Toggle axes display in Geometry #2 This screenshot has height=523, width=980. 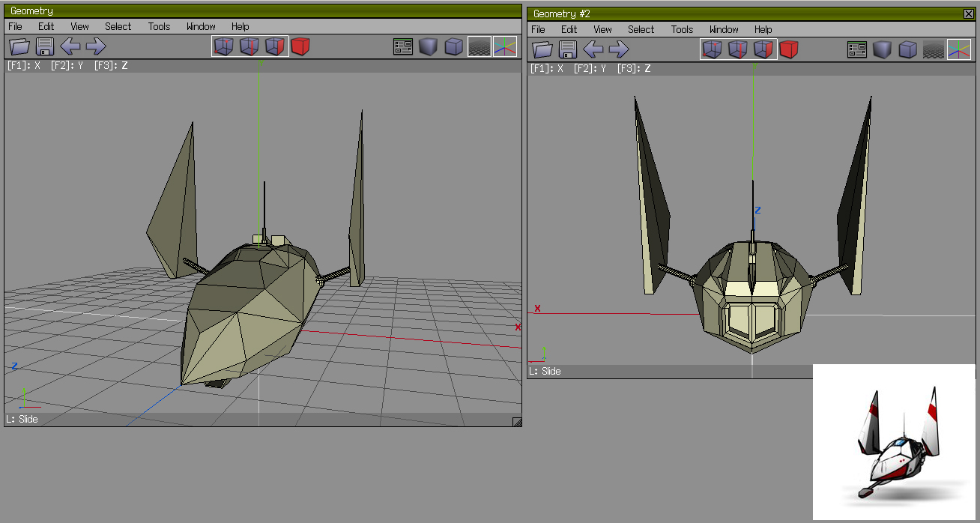(958, 49)
